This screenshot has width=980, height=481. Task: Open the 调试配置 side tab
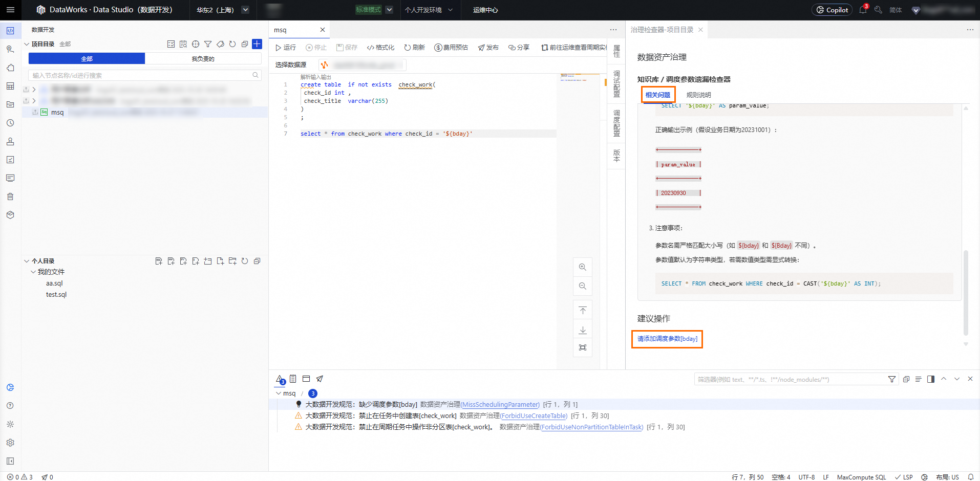tap(616, 84)
